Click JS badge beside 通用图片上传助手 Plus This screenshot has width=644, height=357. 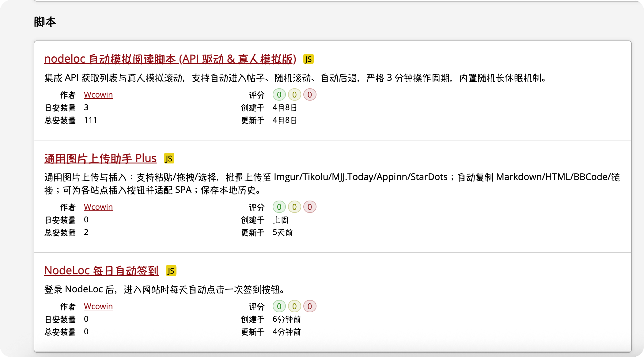pyautogui.click(x=169, y=158)
